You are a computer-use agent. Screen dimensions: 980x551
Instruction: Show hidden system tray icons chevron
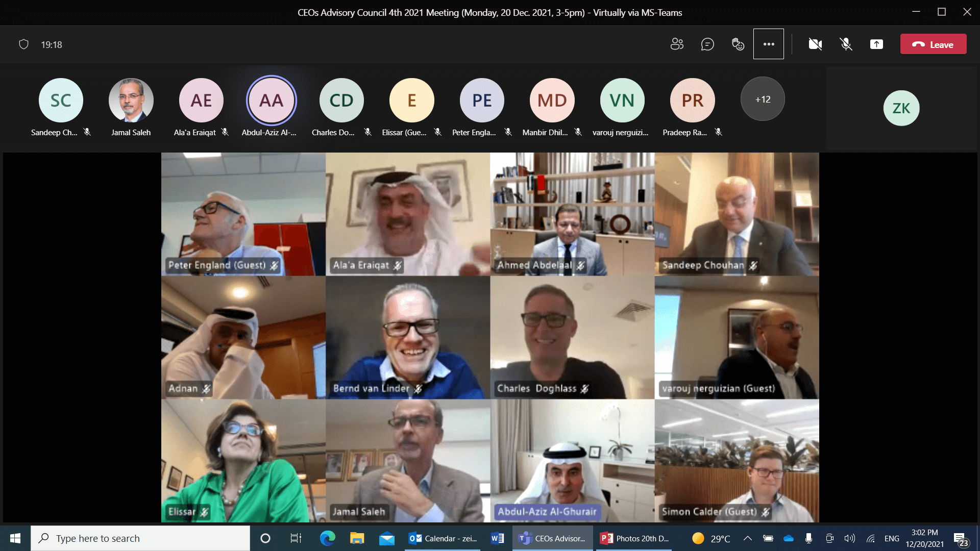pos(747,538)
